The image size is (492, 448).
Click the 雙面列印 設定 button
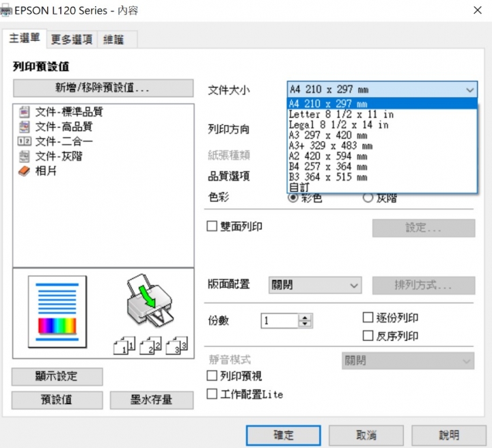click(x=424, y=228)
